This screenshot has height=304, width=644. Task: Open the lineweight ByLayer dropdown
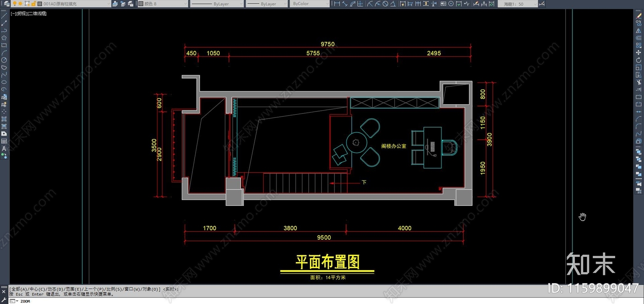(266, 4)
